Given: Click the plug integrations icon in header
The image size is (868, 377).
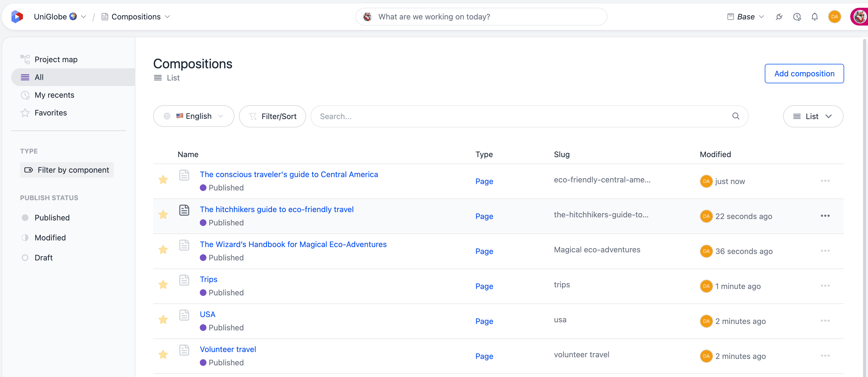Looking at the screenshot, I should pos(779,17).
